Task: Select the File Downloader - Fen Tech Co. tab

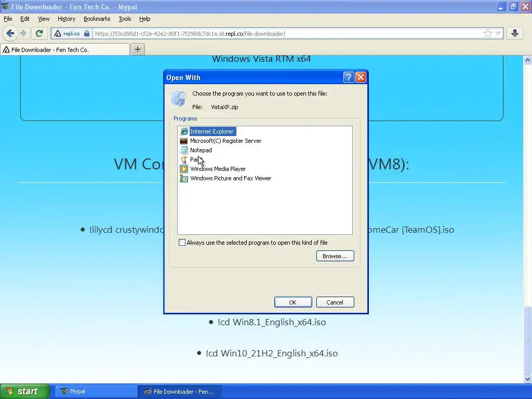Action: pyautogui.click(x=65, y=49)
